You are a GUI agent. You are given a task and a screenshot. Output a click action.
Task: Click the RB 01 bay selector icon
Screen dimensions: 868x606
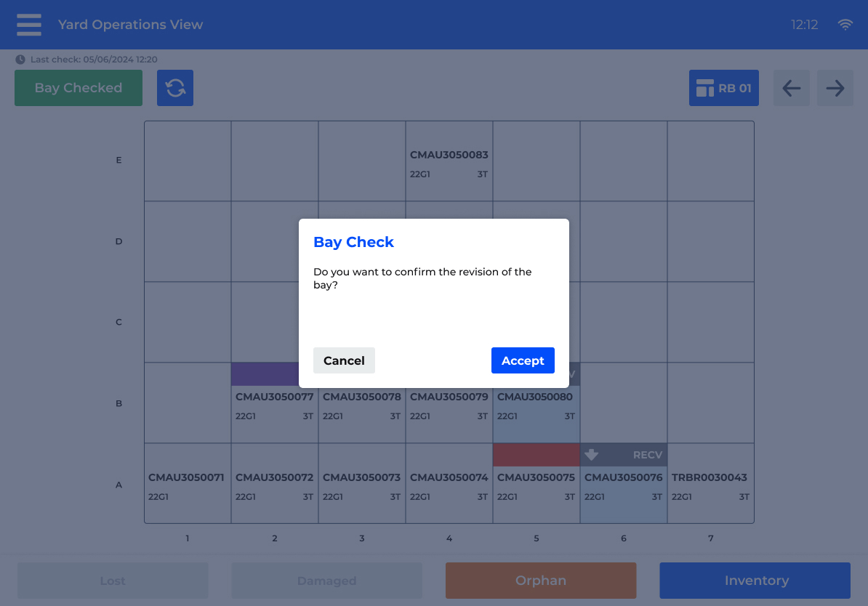point(705,88)
